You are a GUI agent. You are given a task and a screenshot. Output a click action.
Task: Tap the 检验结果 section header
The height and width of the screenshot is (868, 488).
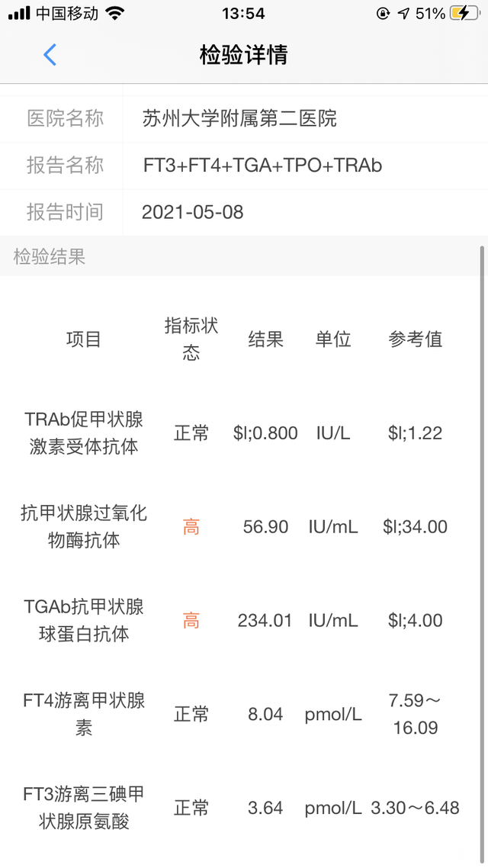tap(50, 257)
